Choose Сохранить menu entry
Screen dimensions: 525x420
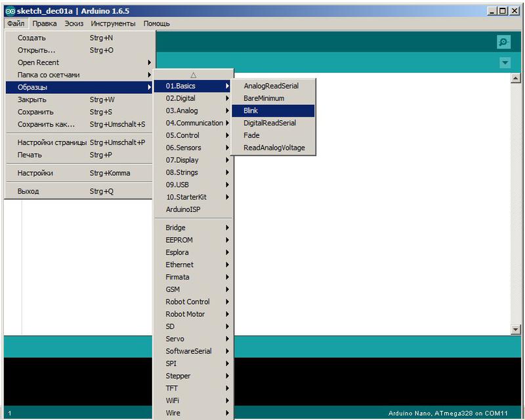(79, 112)
